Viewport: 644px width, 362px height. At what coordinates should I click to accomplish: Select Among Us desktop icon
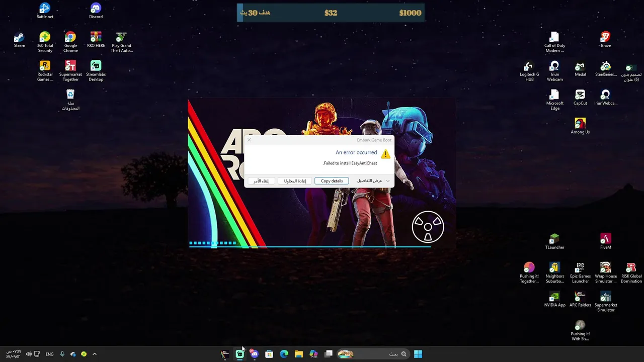pyautogui.click(x=580, y=126)
